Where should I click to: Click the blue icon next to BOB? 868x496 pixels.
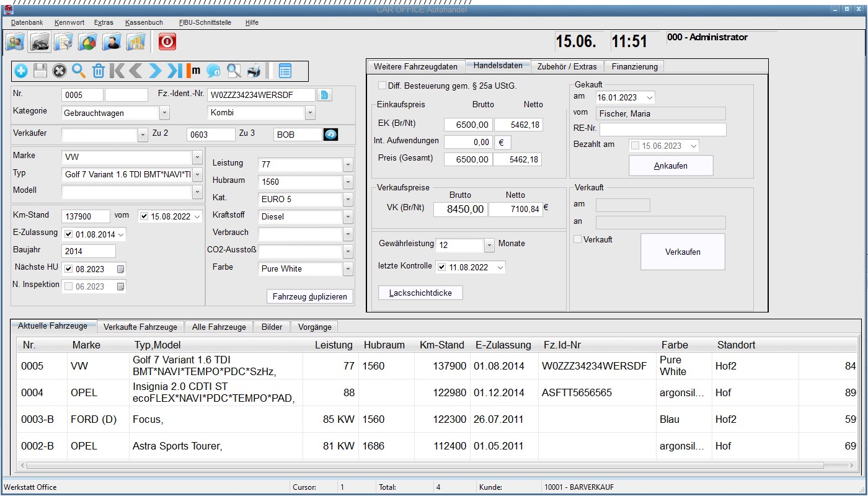[331, 135]
